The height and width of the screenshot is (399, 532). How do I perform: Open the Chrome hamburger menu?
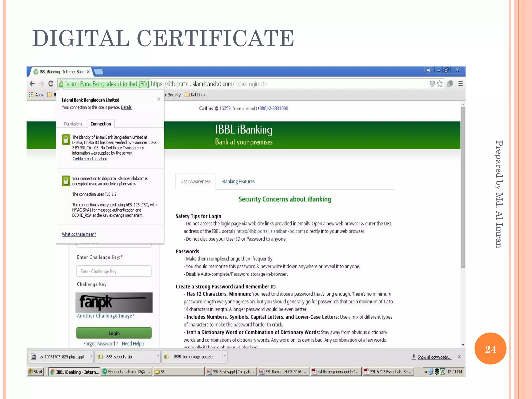pos(461,84)
